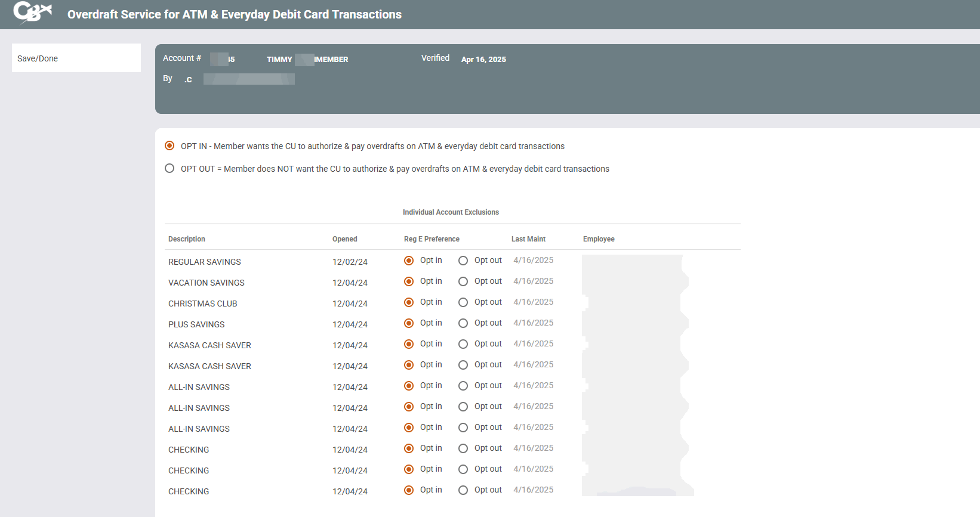Mark CHRISTMAS CLUB as Opt out
This screenshot has height=517, width=980.
(x=463, y=302)
